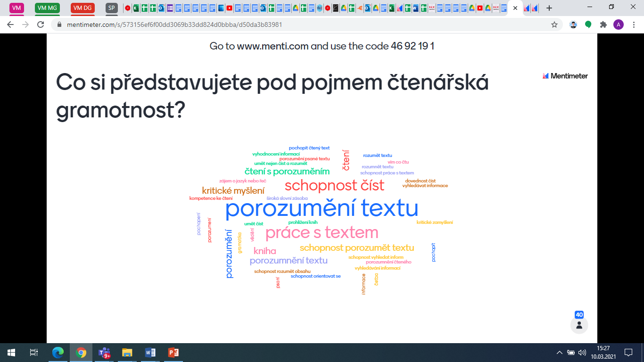Show hidden system tray icons
The width and height of the screenshot is (644, 362).
tap(560, 352)
